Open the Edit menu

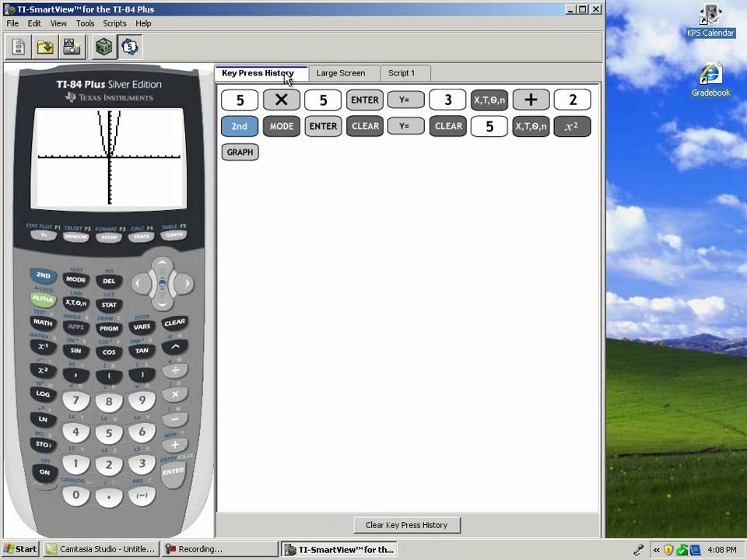point(33,23)
